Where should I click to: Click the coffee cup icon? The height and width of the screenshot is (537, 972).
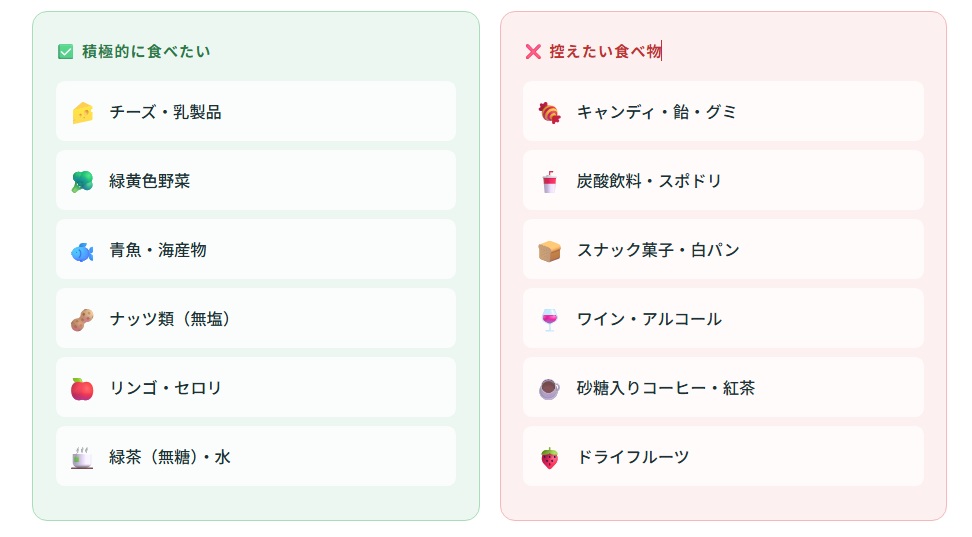tap(549, 389)
